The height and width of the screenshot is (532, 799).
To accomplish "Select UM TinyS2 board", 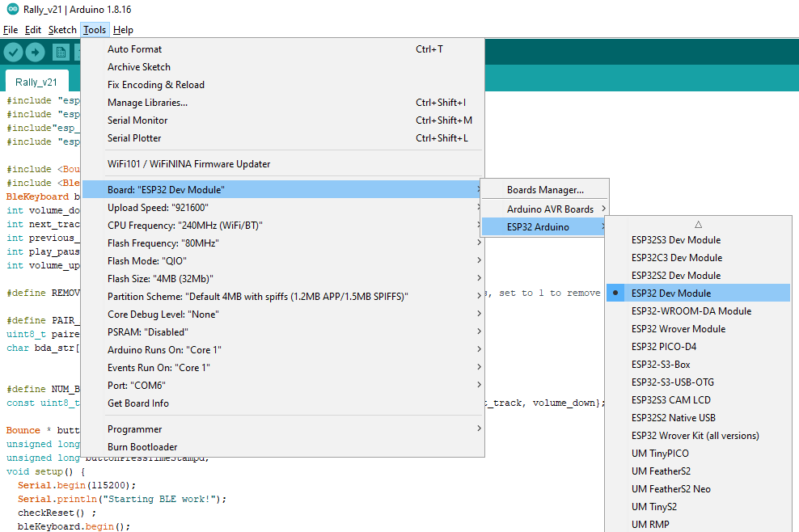I will [698, 506].
